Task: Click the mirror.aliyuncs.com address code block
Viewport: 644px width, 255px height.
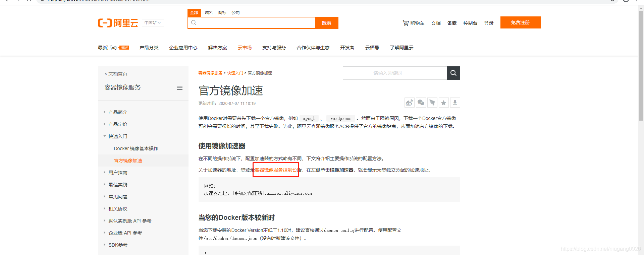Action: [329, 190]
